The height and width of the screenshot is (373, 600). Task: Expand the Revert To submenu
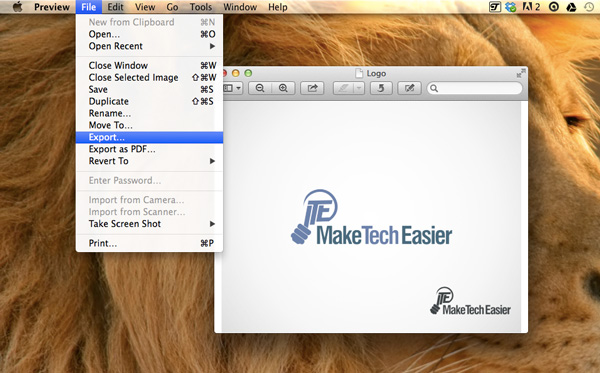pyautogui.click(x=149, y=161)
